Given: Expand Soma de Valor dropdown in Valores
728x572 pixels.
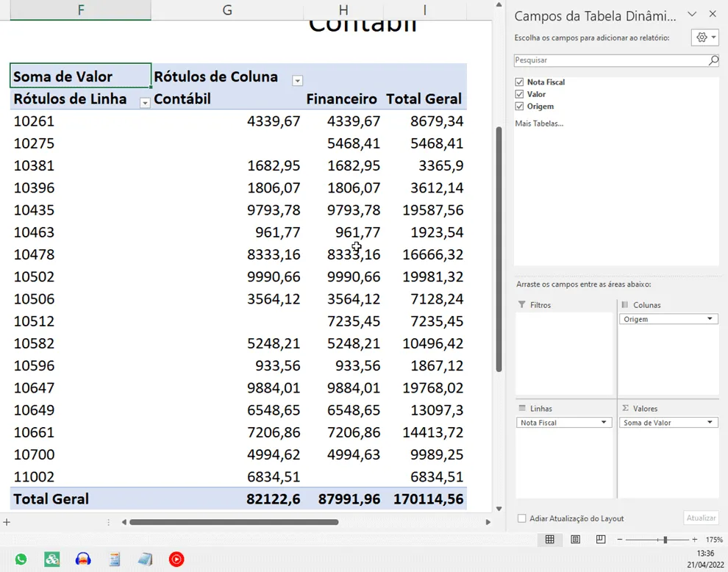Looking at the screenshot, I should pyautogui.click(x=710, y=423).
